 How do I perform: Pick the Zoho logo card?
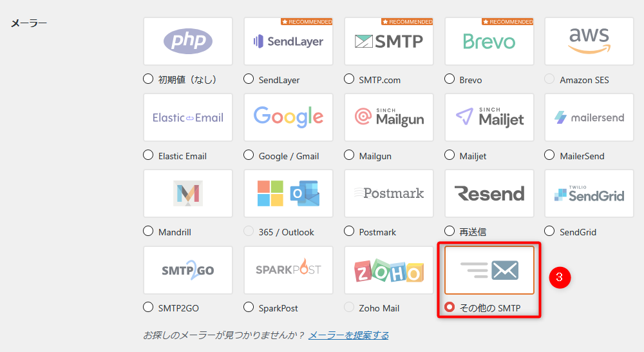tap(389, 270)
